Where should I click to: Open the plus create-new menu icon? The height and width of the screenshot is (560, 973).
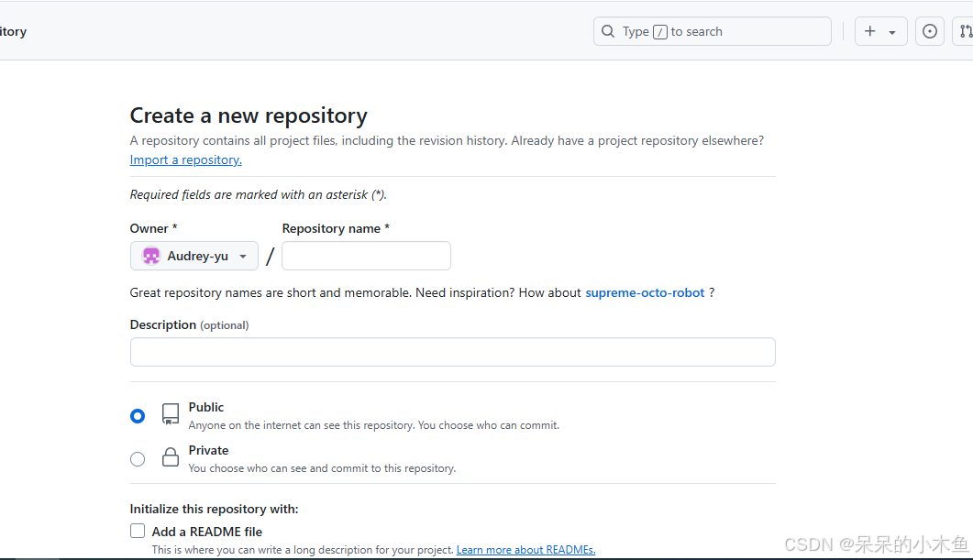pyautogui.click(x=870, y=31)
